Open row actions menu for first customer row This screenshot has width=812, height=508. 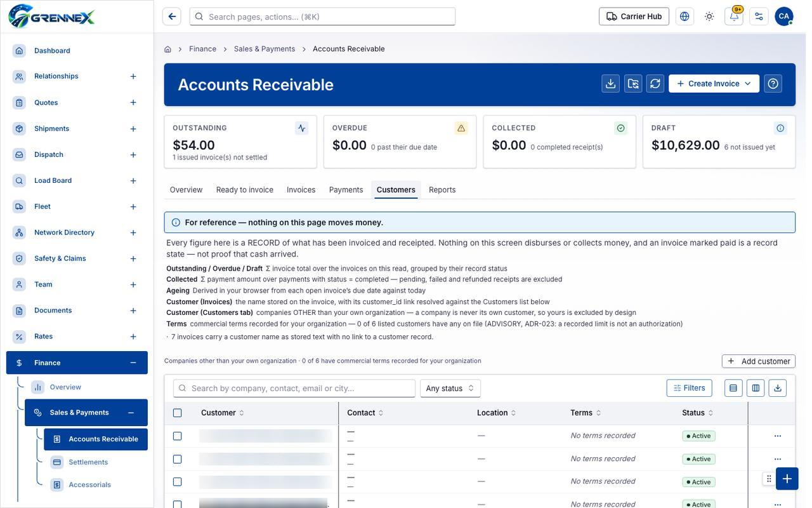(778, 436)
